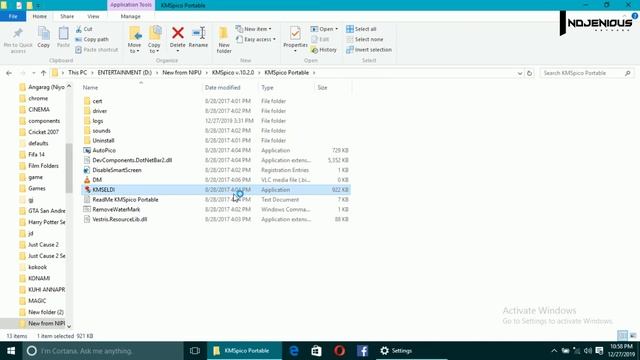Select the RemoveWaterMark command file
Image resolution: width=640 pixels, height=360 pixels.
pos(116,209)
